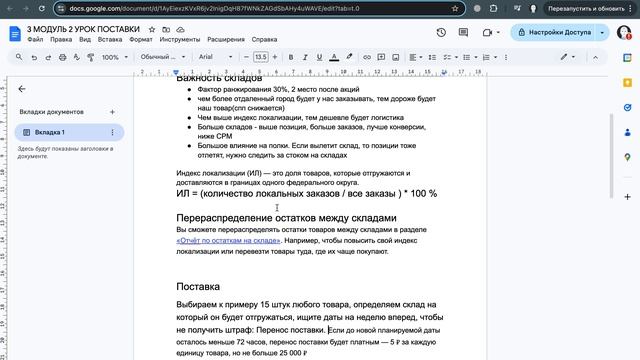Open the text color picker
640x360 pixels.
(x=334, y=58)
